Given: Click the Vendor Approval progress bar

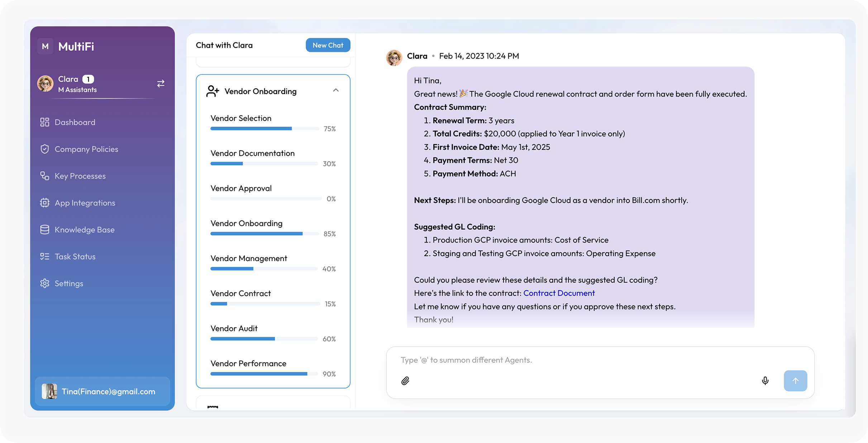Looking at the screenshot, I should click(266, 199).
